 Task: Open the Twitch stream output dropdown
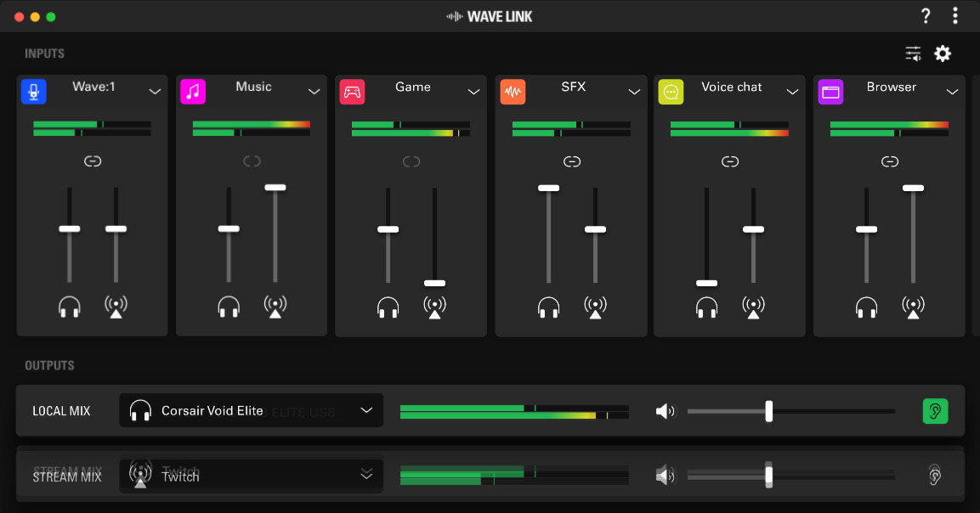point(252,476)
